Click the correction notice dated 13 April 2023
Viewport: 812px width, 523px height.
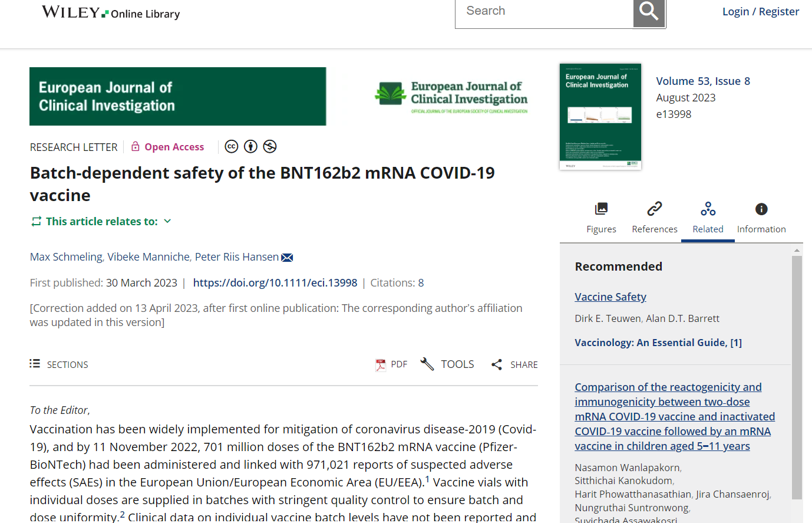[x=276, y=315]
